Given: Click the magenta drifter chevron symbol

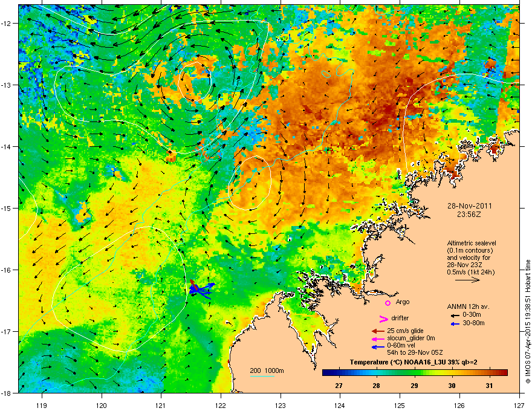Looking at the screenshot, I should click(383, 319).
